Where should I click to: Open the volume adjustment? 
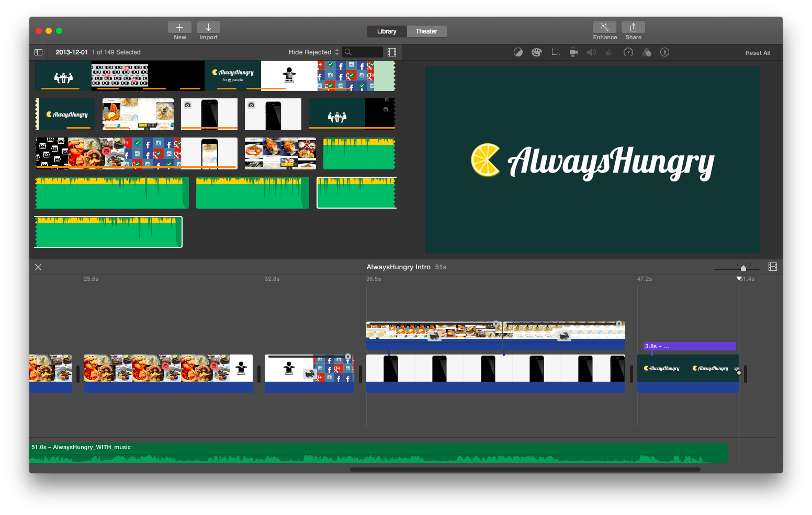(591, 52)
